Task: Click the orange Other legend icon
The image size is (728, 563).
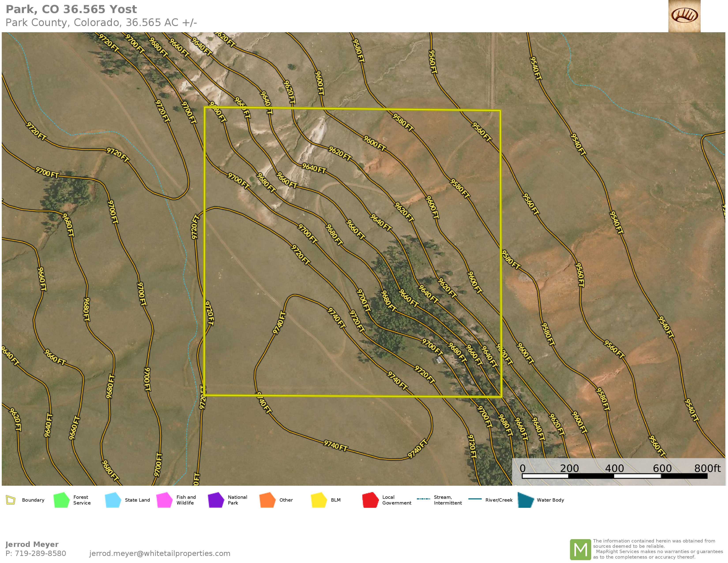Action: tap(267, 500)
